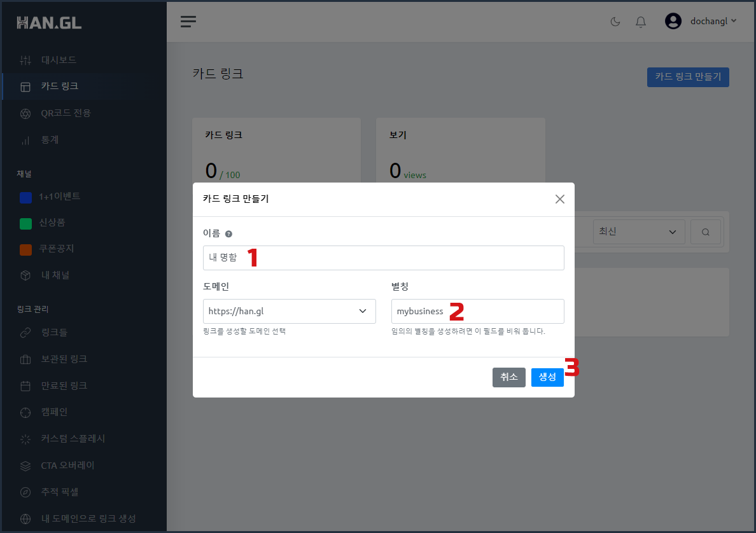Open the 1+1이벤트 channel
Image resolution: width=756 pixels, height=533 pixels.
click(59, 196)
